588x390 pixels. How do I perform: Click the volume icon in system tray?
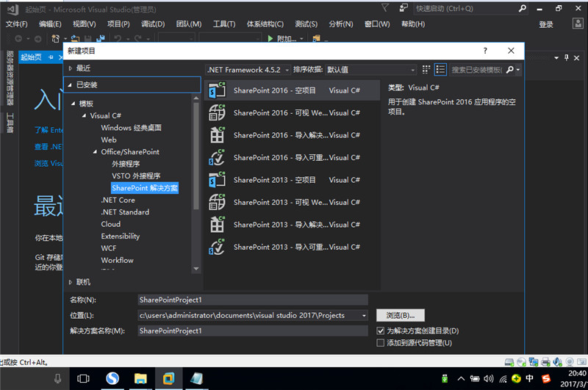tap(489, 379)
